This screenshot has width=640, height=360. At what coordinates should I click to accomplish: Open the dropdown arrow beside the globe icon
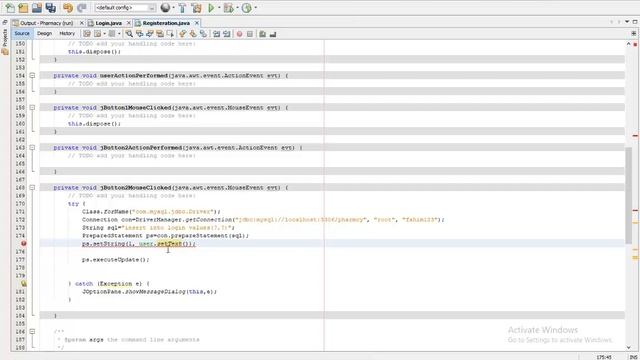tap(173, 7)
